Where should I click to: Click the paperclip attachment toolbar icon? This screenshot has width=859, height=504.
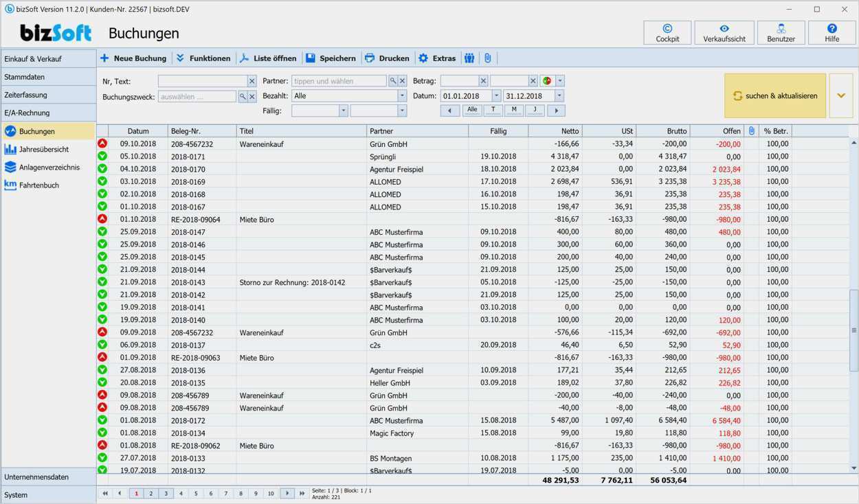click(x=487, y=58)
